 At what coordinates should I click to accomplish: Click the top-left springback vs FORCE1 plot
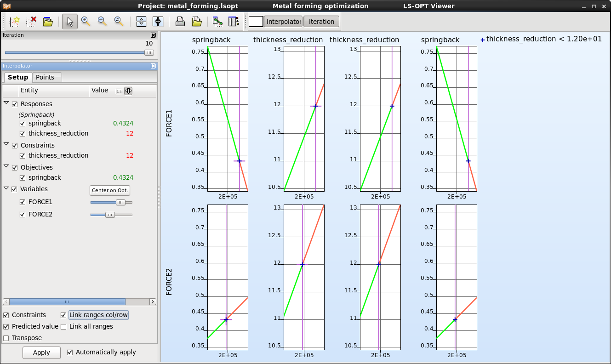click(x=228, y=119)
